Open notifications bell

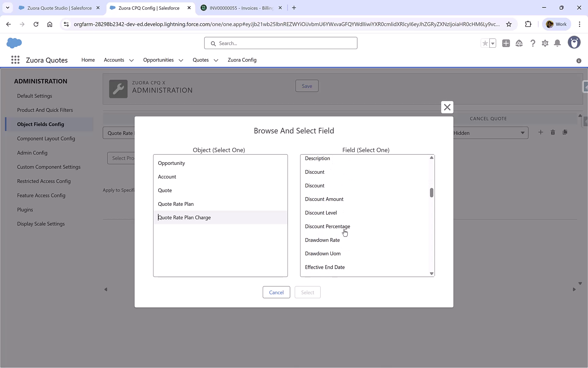click(557, 43)
